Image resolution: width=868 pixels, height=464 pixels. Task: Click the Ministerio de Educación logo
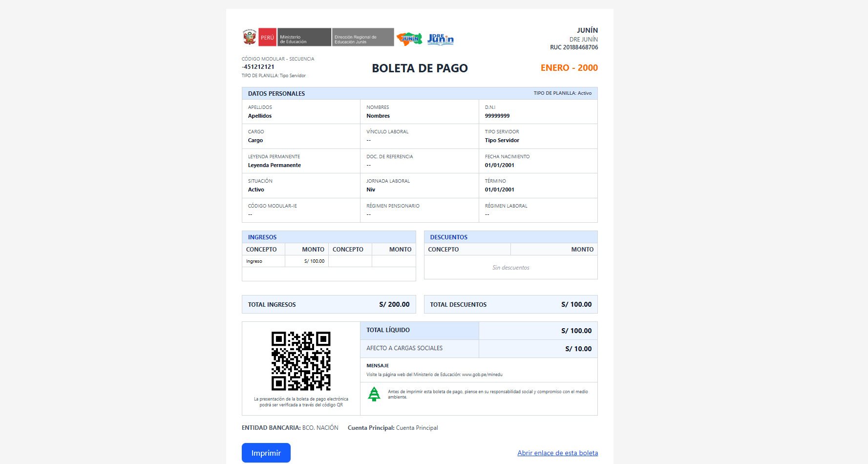[304, 37]
